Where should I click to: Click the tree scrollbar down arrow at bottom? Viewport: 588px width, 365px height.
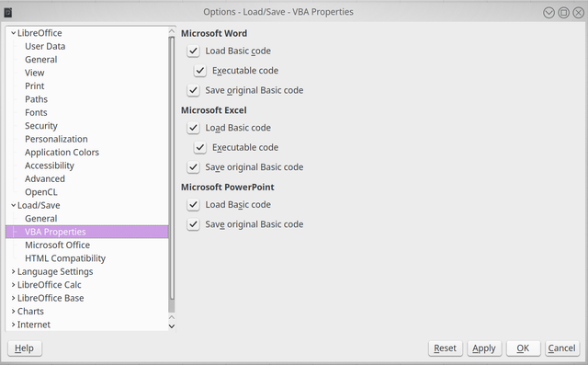pyautogui.click(x=172, y=326)
